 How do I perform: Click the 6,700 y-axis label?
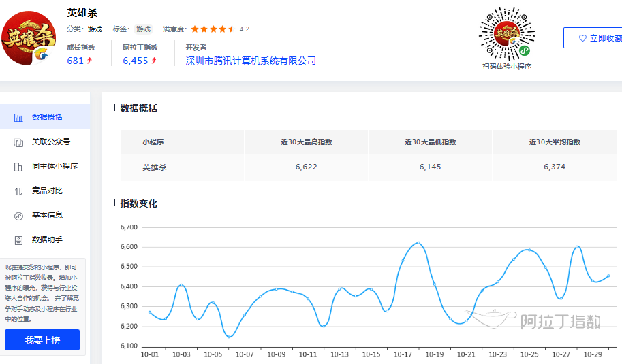click(129, 227)
